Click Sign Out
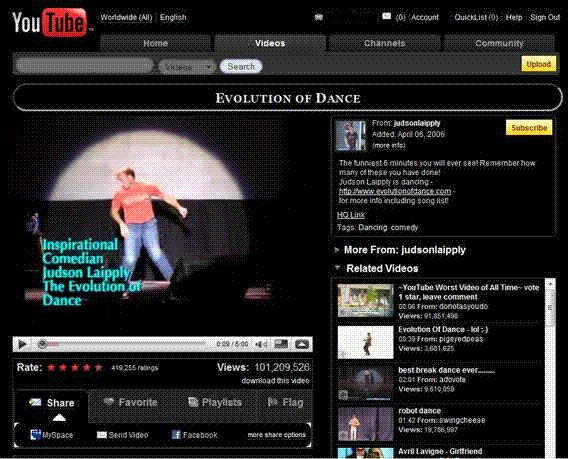The image size is (568, 459). click(x=545, y=17)
